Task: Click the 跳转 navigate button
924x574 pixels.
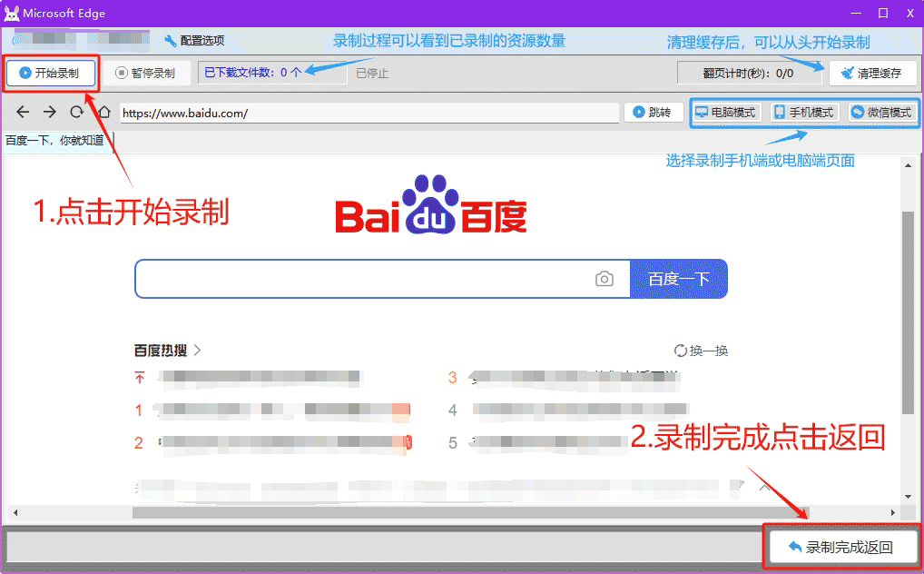Action: (653, 112)
